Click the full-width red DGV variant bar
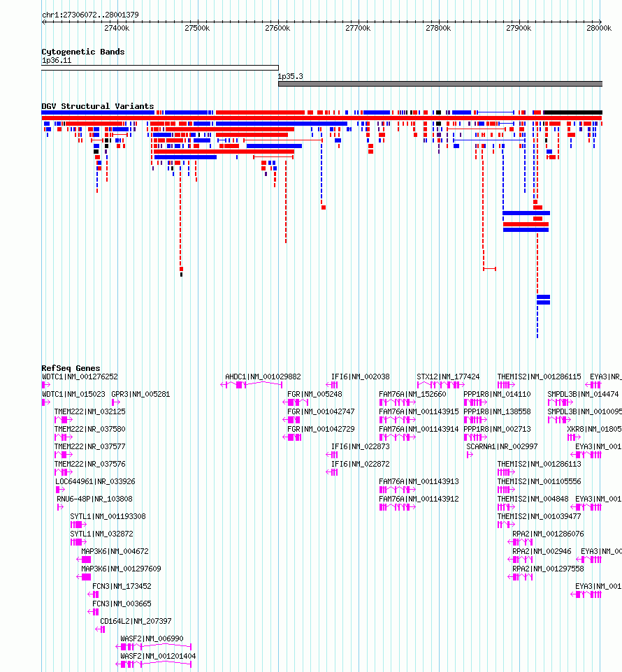This screenshot has width=622, height=672. pos(321,118)
